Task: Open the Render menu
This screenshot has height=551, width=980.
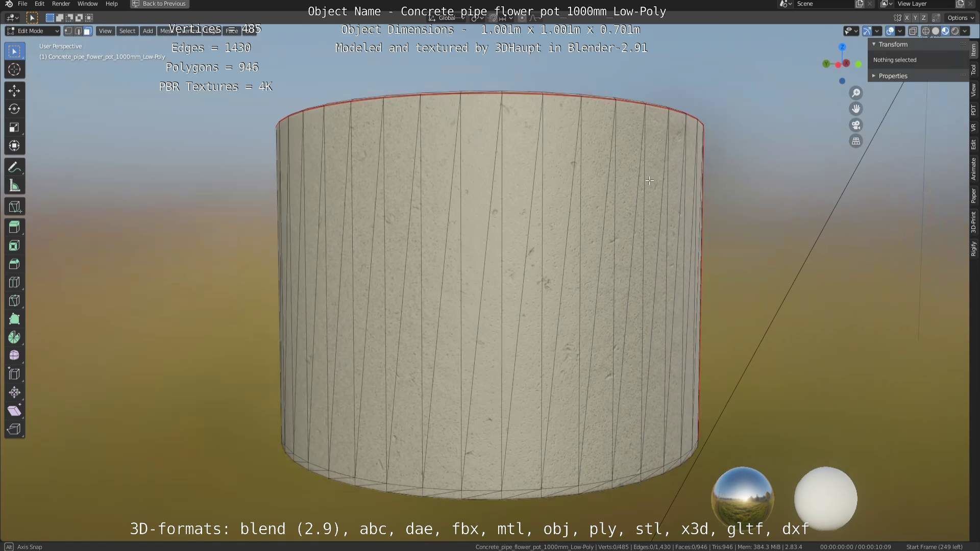Action: [61, 4]
